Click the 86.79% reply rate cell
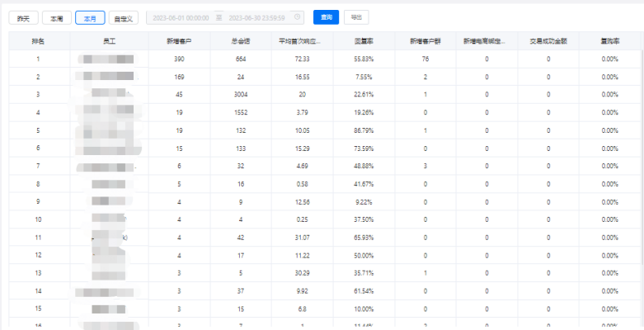 pyautogui.click(x=364, y=130)
